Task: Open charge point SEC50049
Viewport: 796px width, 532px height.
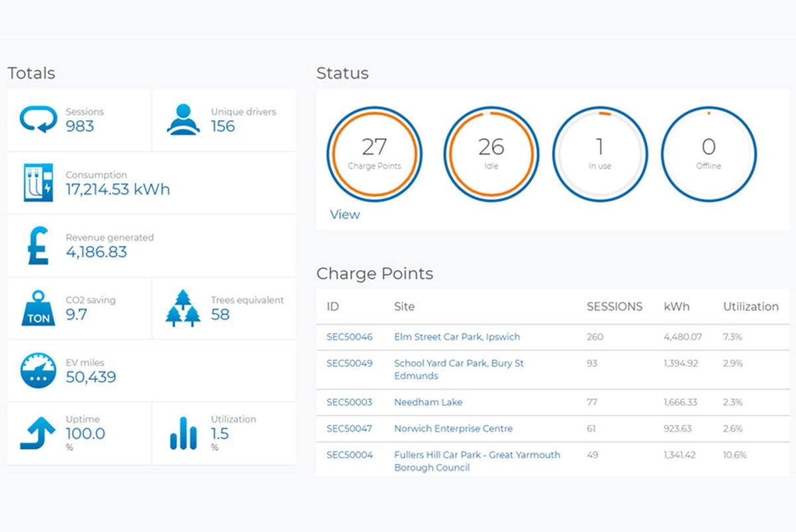Action: click(x=350, y=364)
